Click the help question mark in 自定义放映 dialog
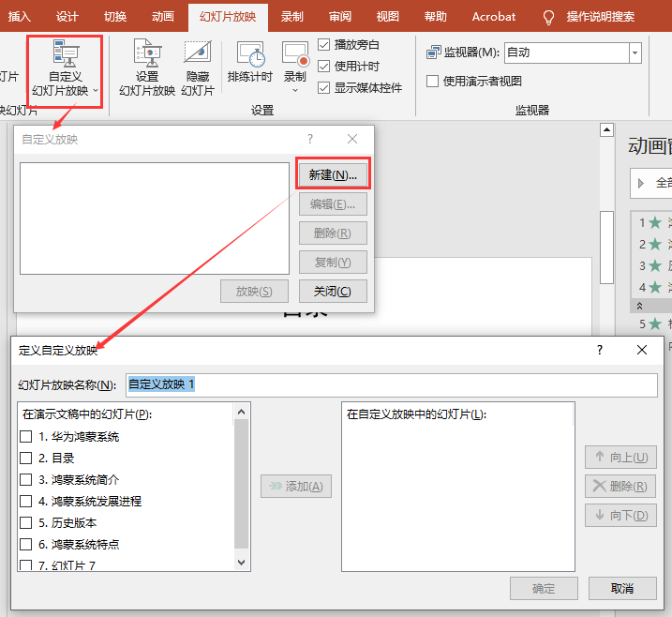This screenshot has height=617, width=672. [x=310, y=139]
